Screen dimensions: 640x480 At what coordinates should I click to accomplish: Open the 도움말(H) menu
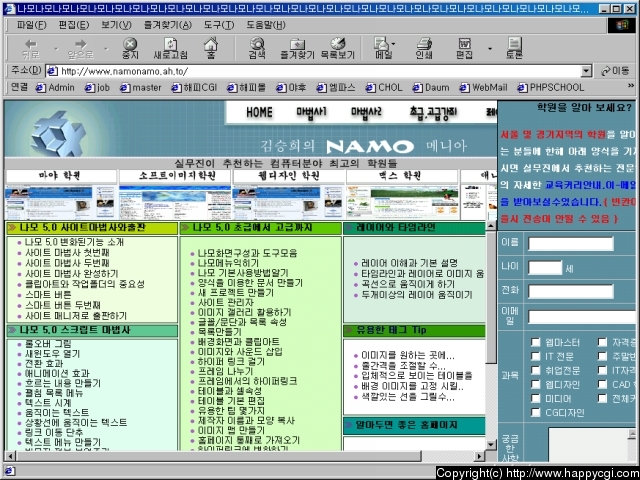click(266, 25)
